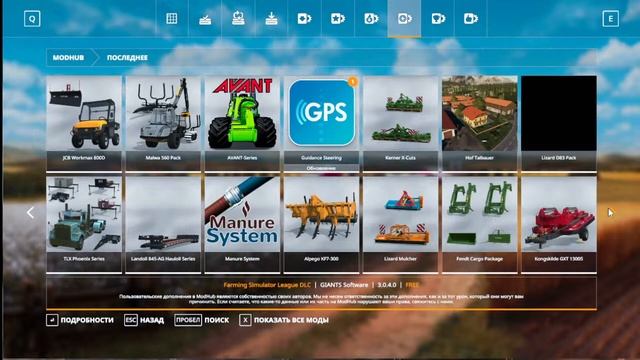640x360 pixels.
Task: Select the Guidance Steering GPS mod
Action: (x=322, y=123)
